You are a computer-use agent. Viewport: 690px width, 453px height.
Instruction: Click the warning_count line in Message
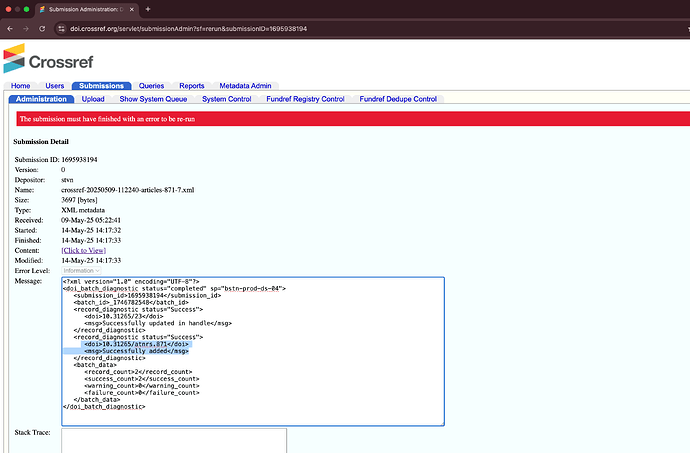142,386
